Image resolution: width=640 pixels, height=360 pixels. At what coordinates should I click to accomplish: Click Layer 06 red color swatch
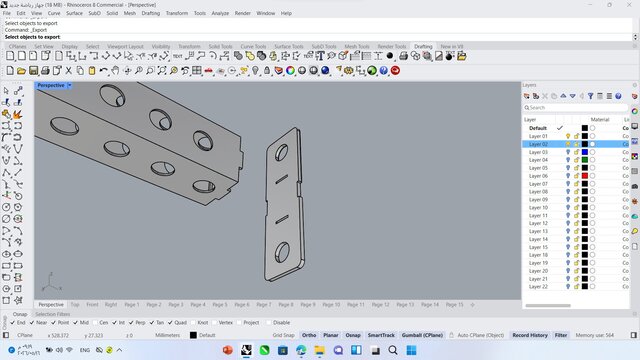(584, 176)
